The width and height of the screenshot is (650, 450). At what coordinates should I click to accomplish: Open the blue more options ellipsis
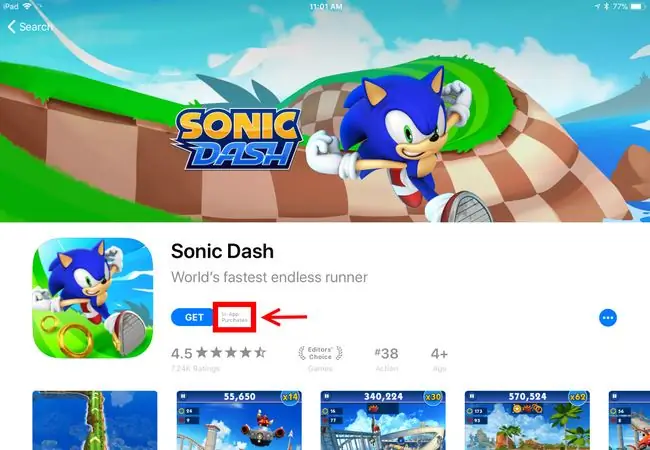tap(608, 318)
